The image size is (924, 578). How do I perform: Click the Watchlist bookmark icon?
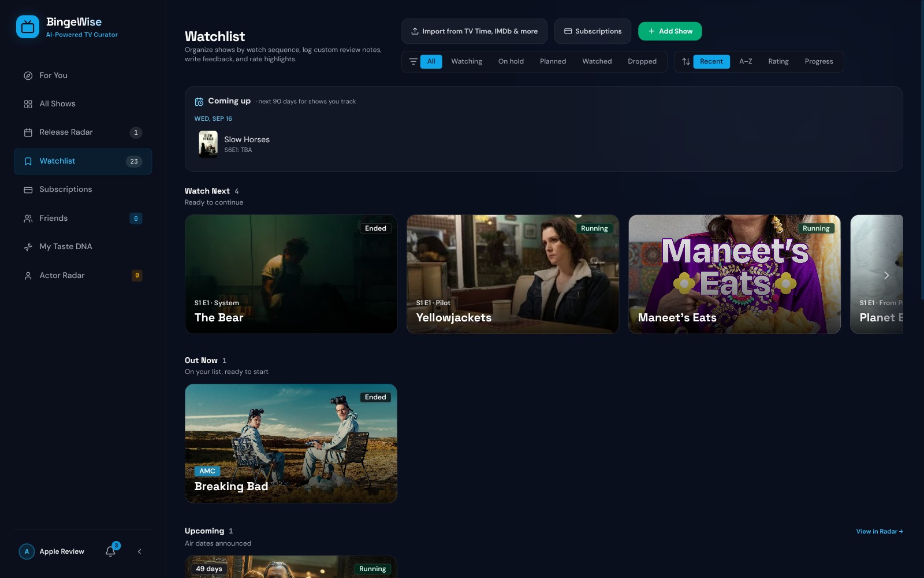coord(28,161)
